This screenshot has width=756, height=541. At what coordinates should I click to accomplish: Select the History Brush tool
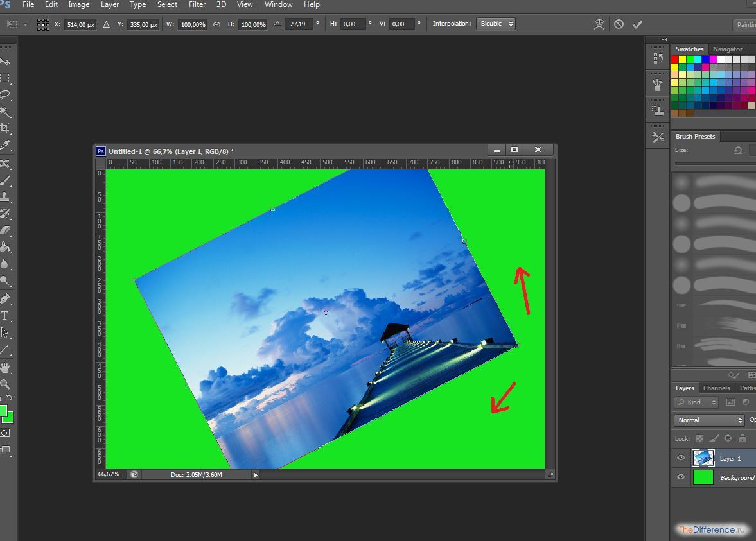pyautogui.click(x=5, y=214)
